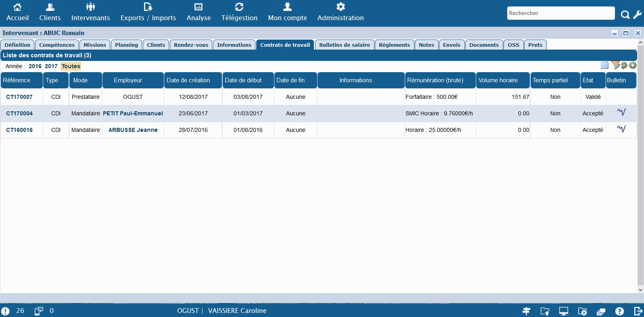
Task: Sort by Date de début column
Action: [x=248, y=80]
